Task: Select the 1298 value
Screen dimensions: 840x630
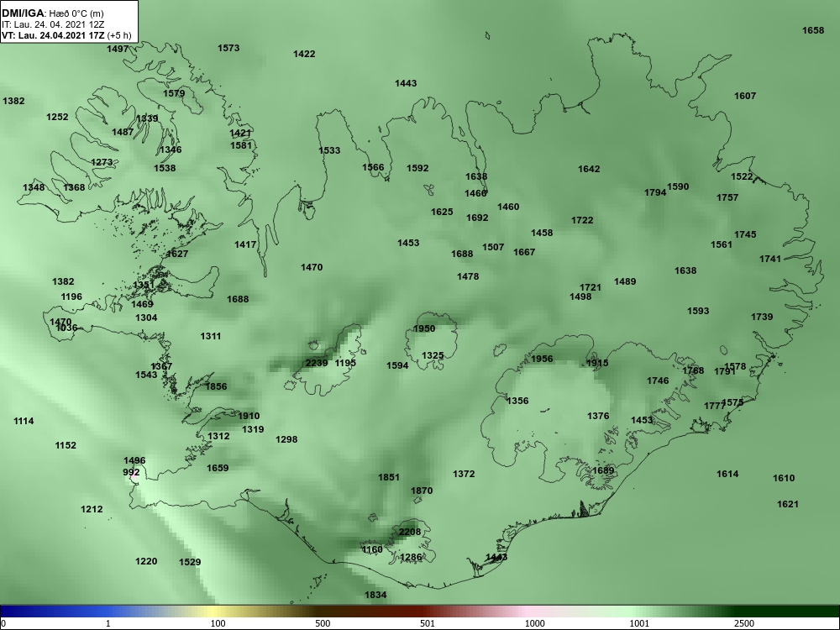Action: coord(286,440)
